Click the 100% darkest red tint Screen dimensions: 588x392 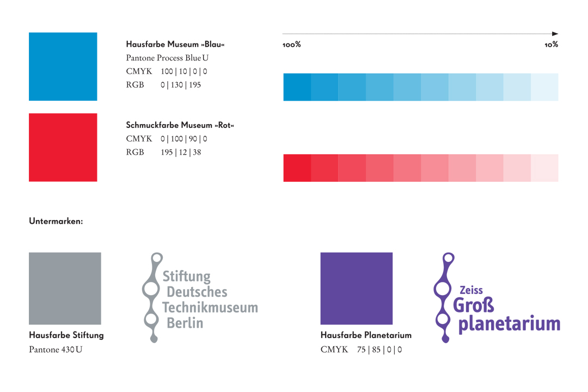(297, 168)
